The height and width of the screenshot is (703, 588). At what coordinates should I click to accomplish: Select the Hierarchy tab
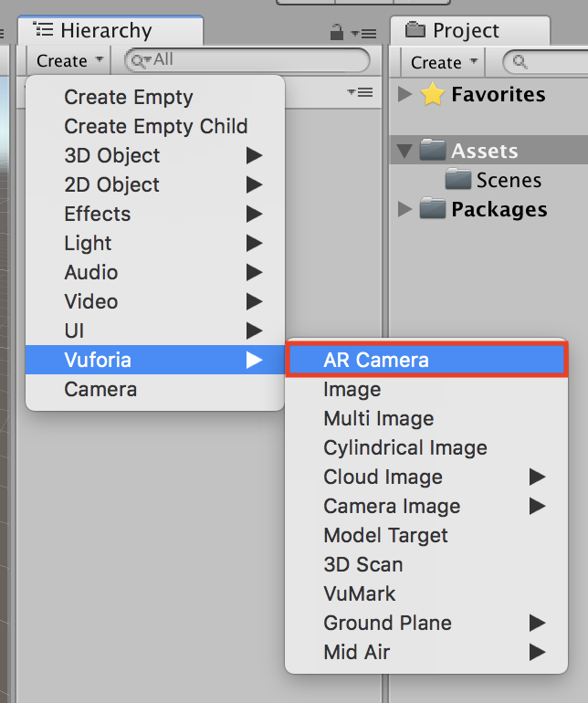click(x=106, y=30)
